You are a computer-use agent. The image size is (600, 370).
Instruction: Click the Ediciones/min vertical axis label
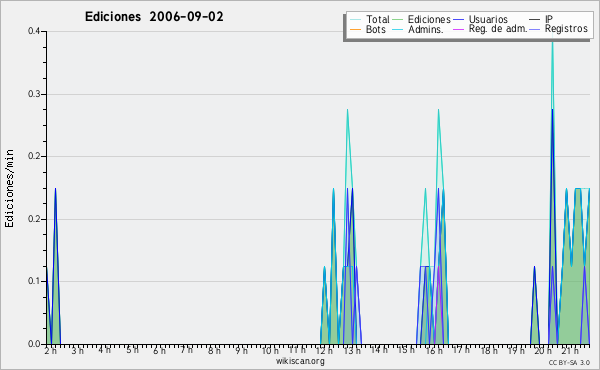[x=9, y=188]
